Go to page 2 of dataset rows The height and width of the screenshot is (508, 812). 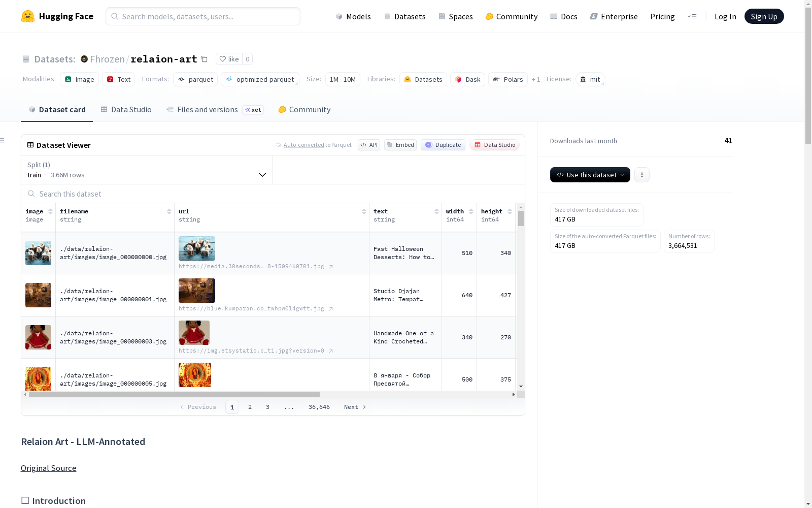250,407
